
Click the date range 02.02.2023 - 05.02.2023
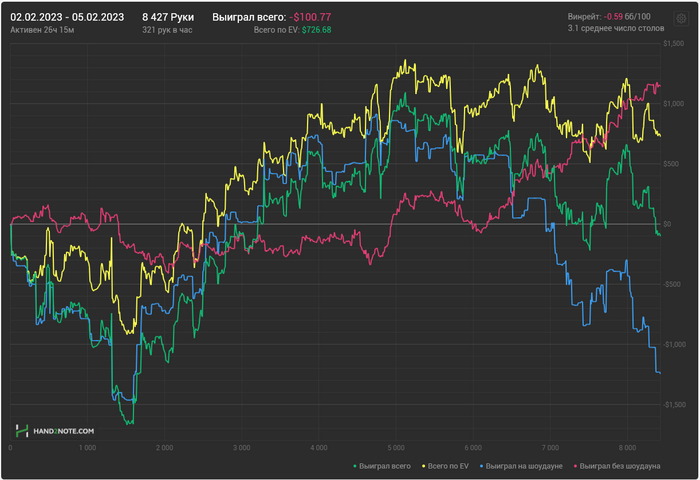(x=67, y=17)
